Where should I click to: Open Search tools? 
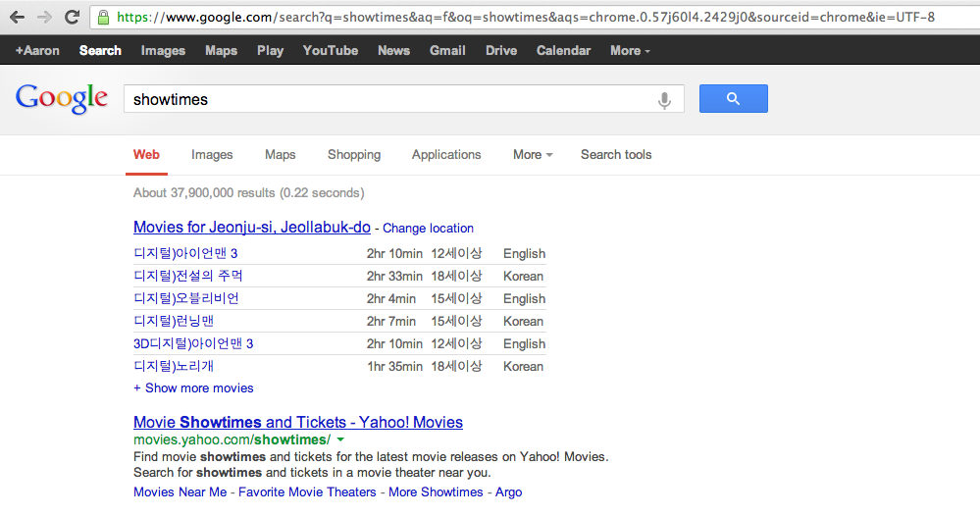(x=616, y=154)
